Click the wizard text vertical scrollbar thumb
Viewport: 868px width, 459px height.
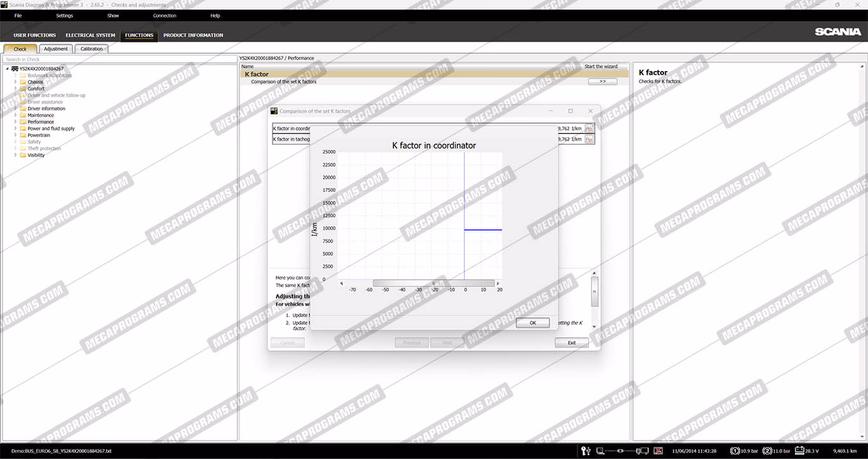pyautogui.click(x=594, y=291)
